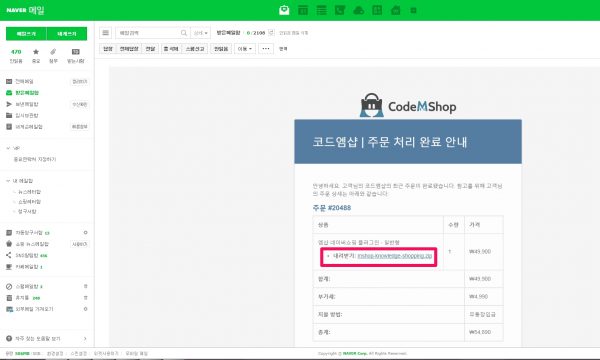Click Mark Unread (안읽음) toolbar button
This screenshot has width=600, height=360.
click(221, 49)
